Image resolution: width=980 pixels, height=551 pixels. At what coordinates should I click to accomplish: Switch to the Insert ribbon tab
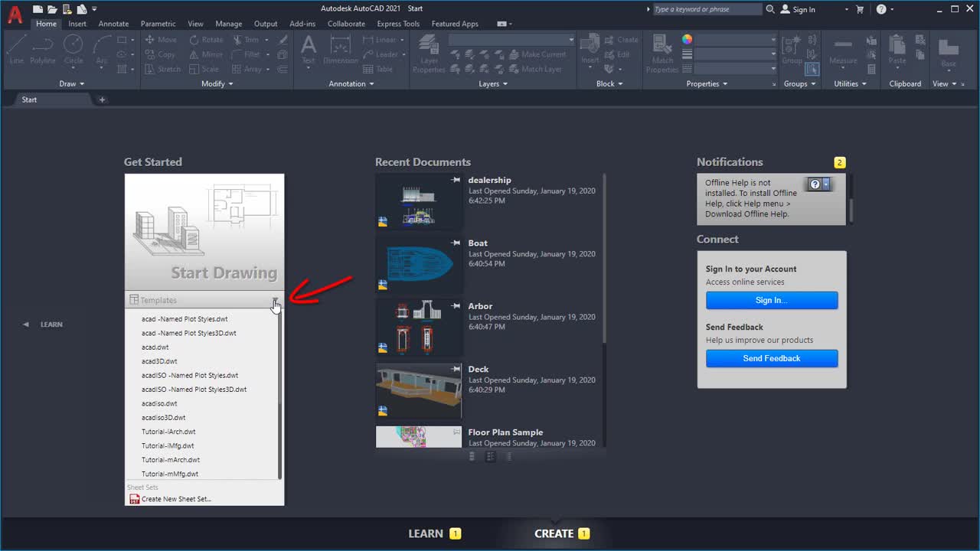click(x=77, y=24)
